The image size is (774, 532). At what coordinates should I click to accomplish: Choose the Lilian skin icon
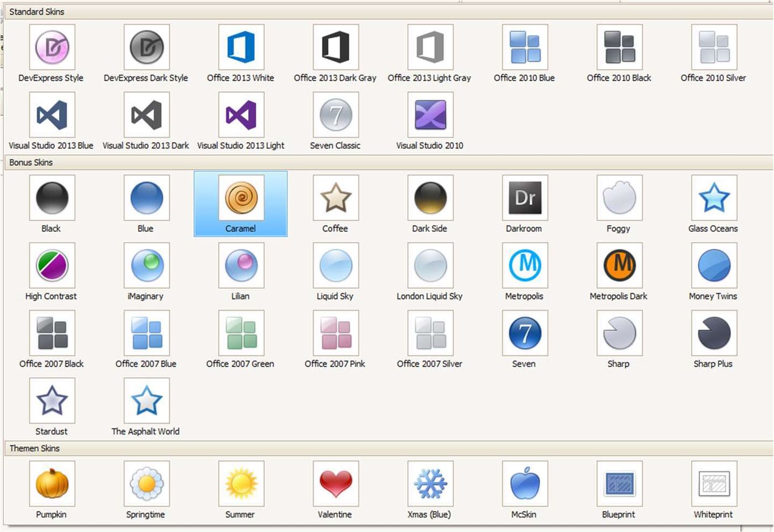click(241, 265)
